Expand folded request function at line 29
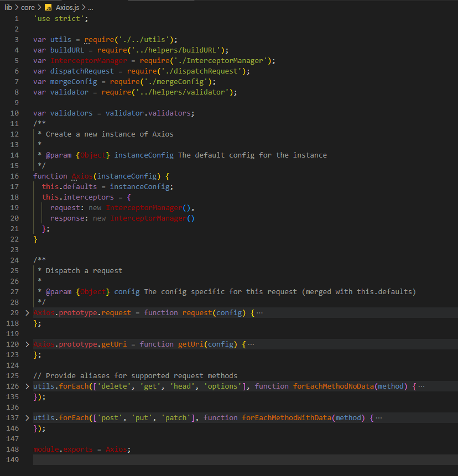 [28, 313]
